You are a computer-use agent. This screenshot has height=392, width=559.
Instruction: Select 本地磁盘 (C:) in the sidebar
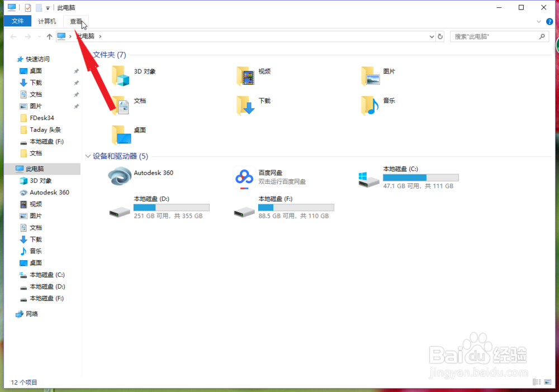tap(43, 275)
